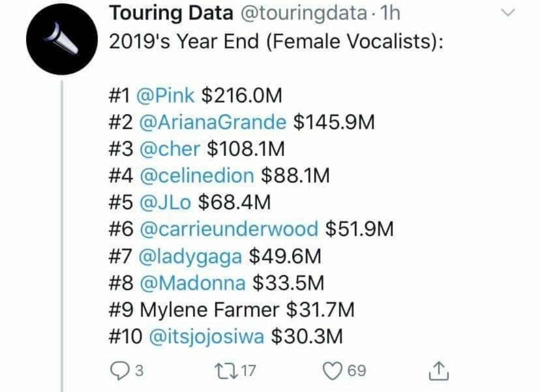The width and height of the screenshot is (540, 392).
Task: Retweet this tweet using the arrows icon
Action: (x=231, y=371)
